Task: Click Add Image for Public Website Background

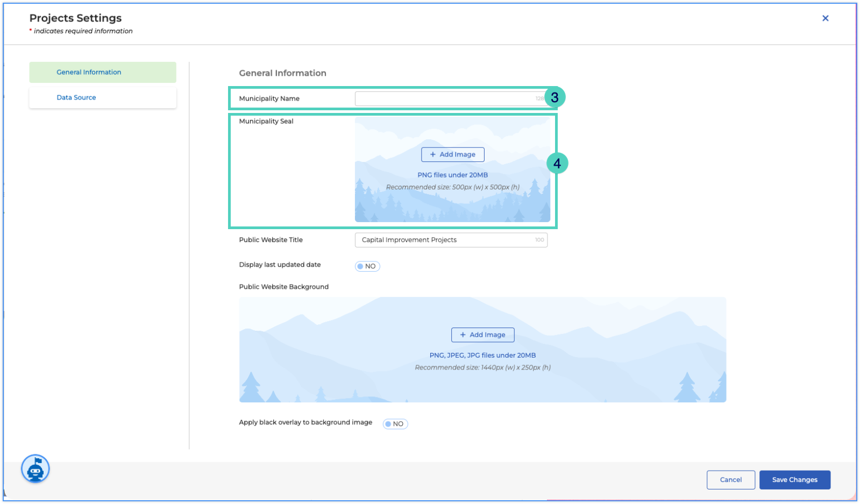Action: coord(483,335)
